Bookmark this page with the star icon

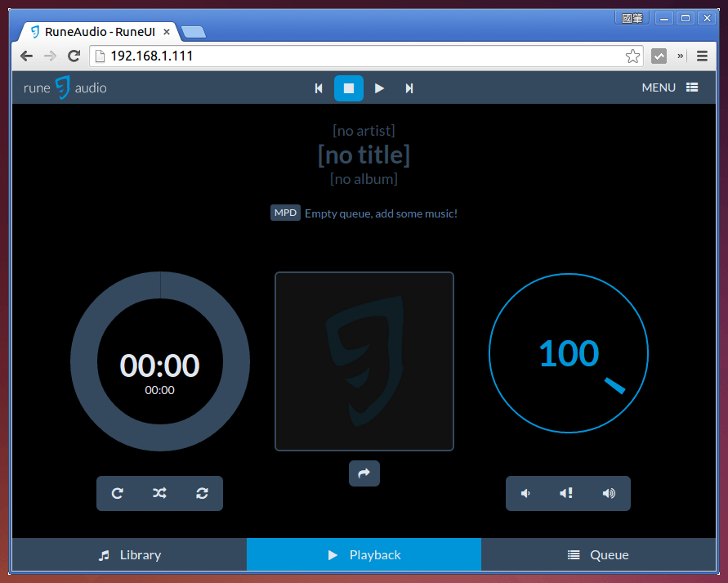(632, 56)
